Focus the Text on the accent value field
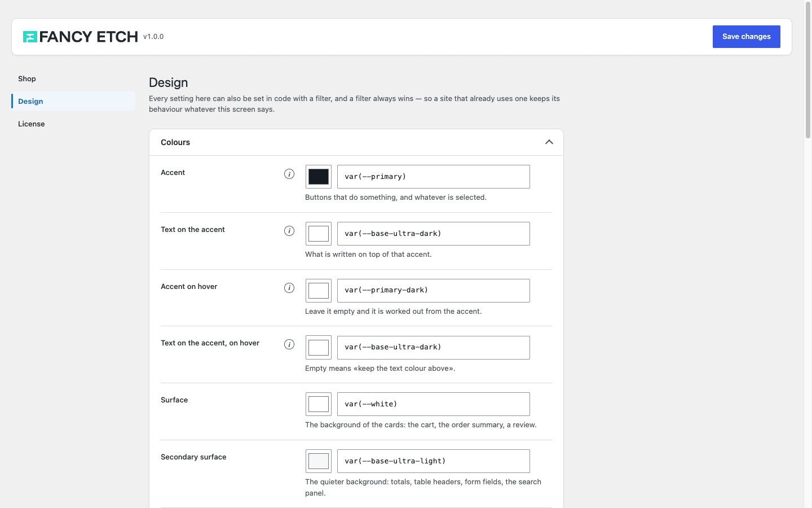 click(x=434, y=234)
